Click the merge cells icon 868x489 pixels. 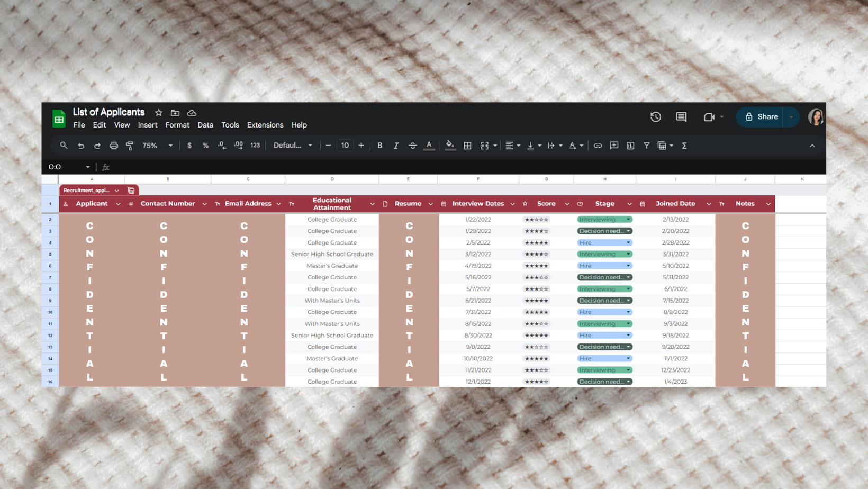pos(484,146)
